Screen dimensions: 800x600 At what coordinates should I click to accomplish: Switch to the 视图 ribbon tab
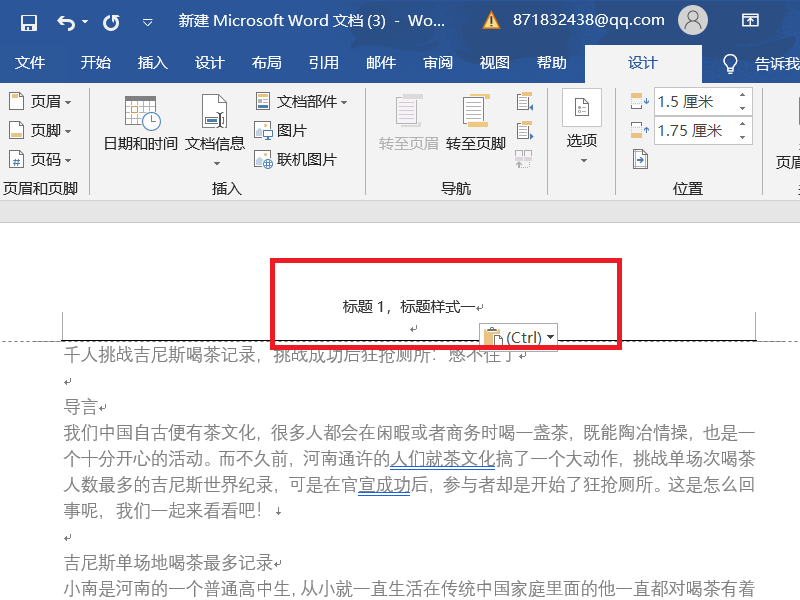coord(494,62)
